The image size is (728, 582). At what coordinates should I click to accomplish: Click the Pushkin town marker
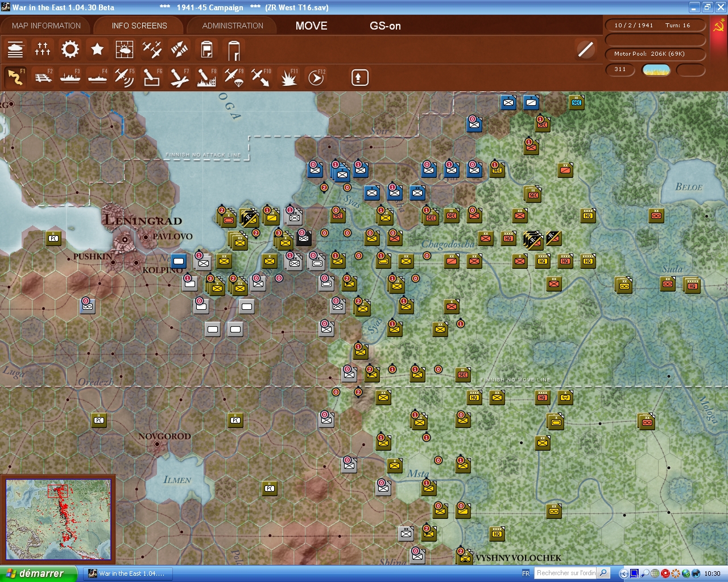coord(113,263)
